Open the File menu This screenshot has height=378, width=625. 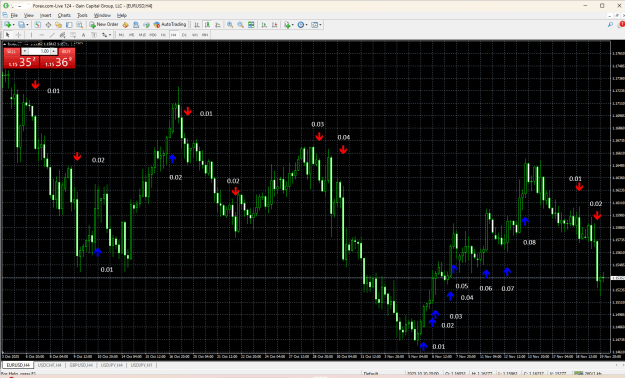[x=14, y=15]
